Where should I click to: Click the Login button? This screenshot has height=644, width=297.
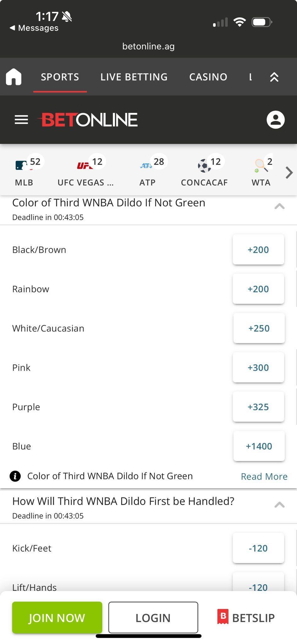[153, 618]
